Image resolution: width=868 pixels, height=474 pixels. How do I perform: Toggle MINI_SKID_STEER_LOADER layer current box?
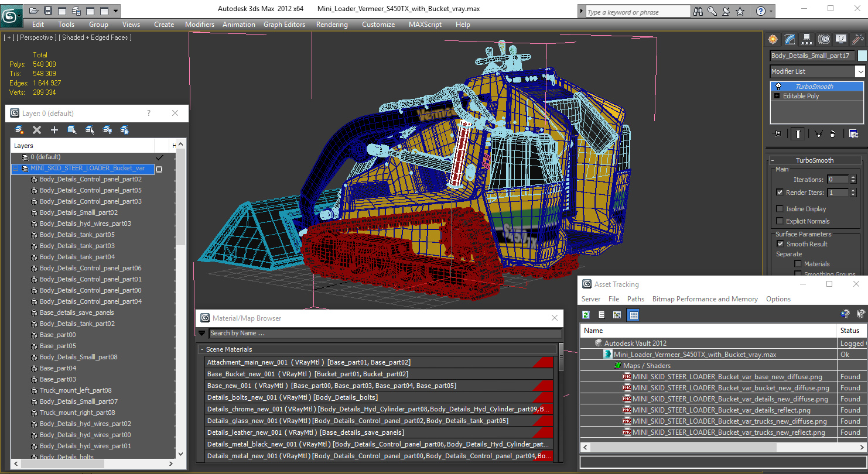pyautogui.click(x=159, y=169)
